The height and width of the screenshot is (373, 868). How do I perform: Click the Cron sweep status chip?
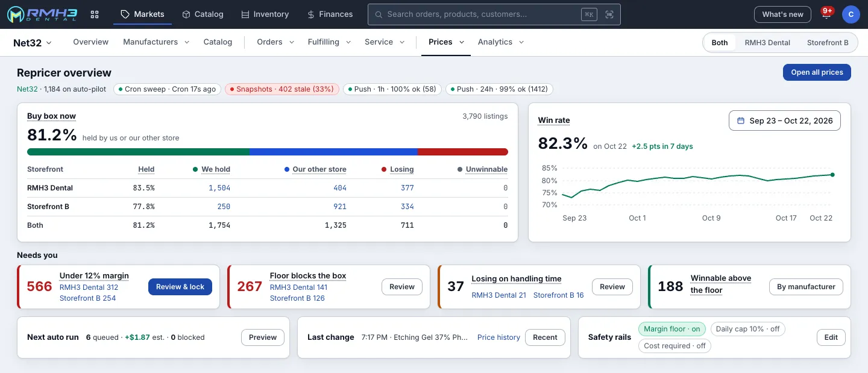coord(167,89)
